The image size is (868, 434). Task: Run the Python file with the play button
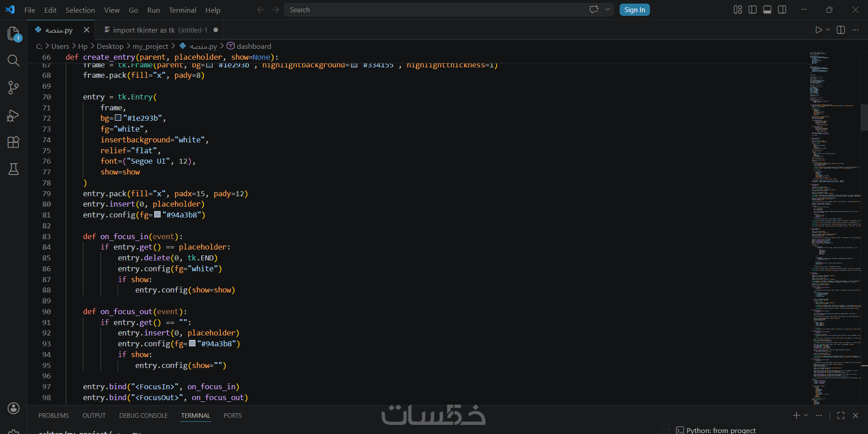tap(818, 30)
